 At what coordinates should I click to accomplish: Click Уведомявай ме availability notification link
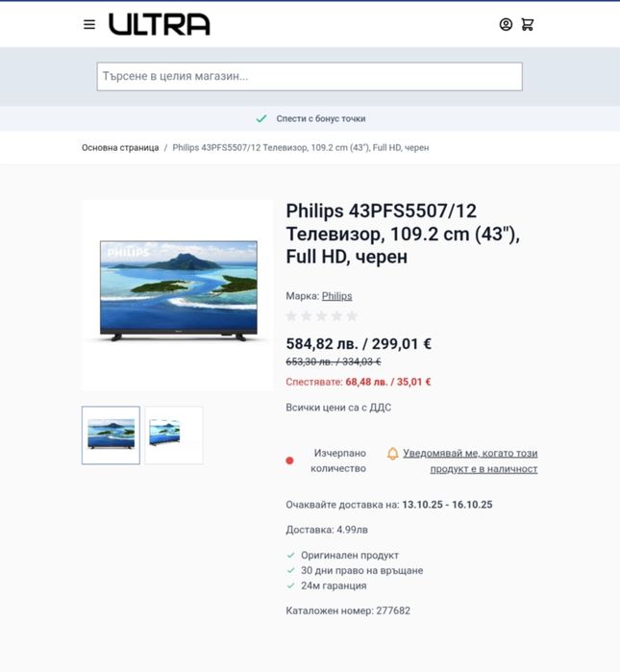[x=470, y=460]
